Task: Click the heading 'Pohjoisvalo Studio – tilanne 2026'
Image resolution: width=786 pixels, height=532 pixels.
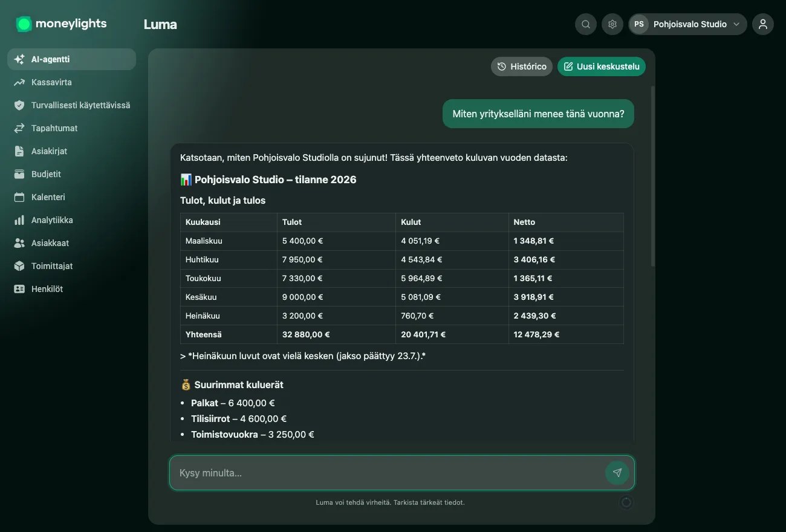Action: [268, 180]
